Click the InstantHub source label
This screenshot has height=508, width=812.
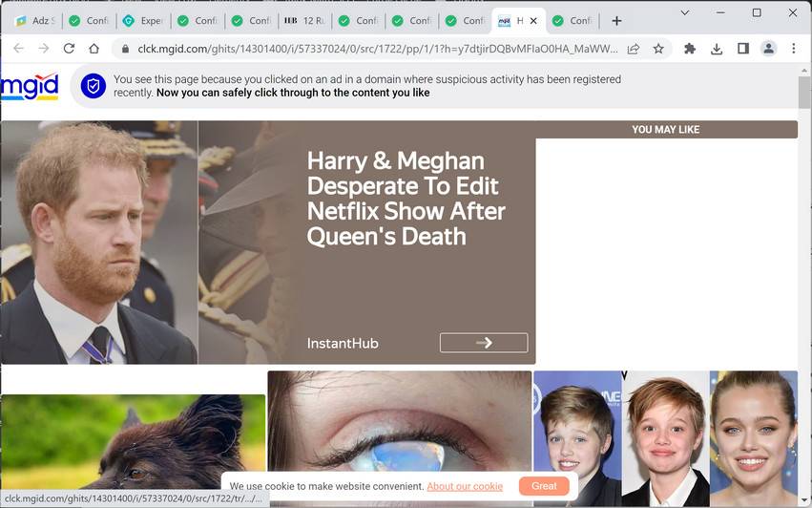pyautogui.click(x=343, y=343)
